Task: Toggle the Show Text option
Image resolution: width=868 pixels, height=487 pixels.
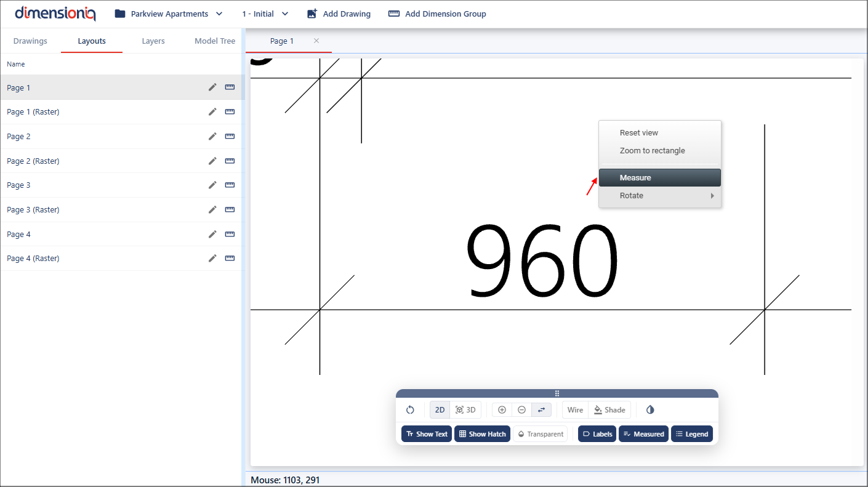Action: 427,434
